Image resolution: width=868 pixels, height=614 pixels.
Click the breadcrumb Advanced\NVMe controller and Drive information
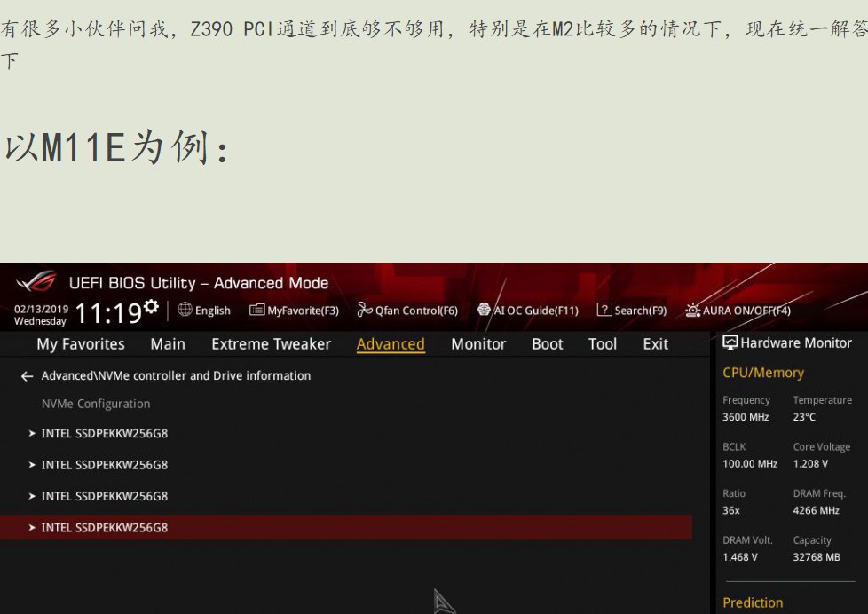pos(176,376)
